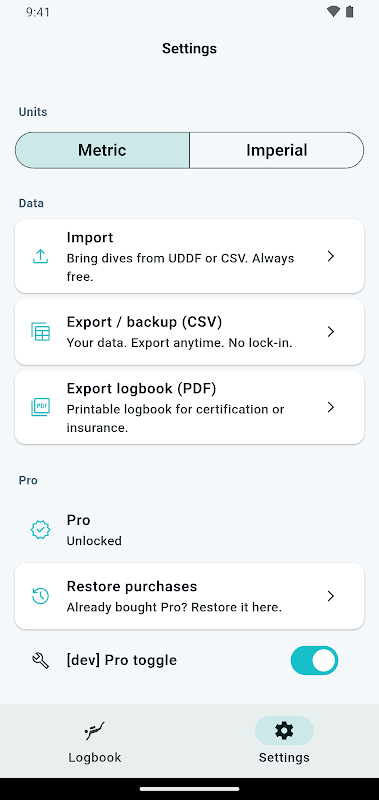
Task: Click the CSV export table icon
Action: click(40, 332)
